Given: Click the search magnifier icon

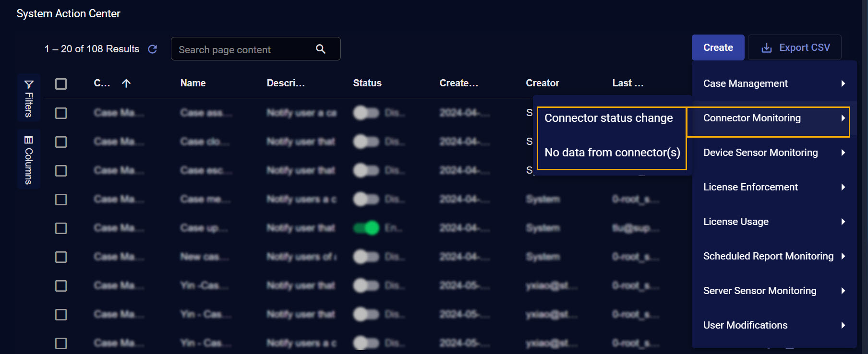Looking at the screenshot, I should coord(321,49).
